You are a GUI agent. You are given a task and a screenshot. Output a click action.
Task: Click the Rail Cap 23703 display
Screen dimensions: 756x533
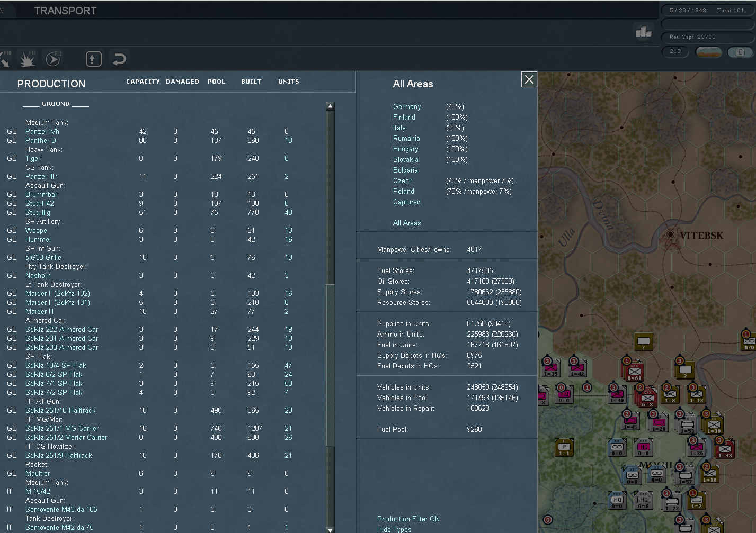pyautogui.click(x=708, y=37)
